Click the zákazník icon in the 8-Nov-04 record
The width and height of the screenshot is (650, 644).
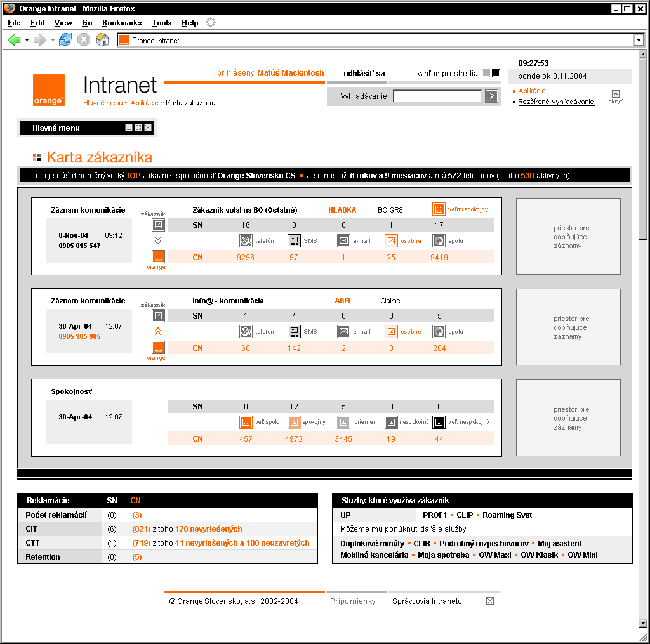(x=158, y=225)
